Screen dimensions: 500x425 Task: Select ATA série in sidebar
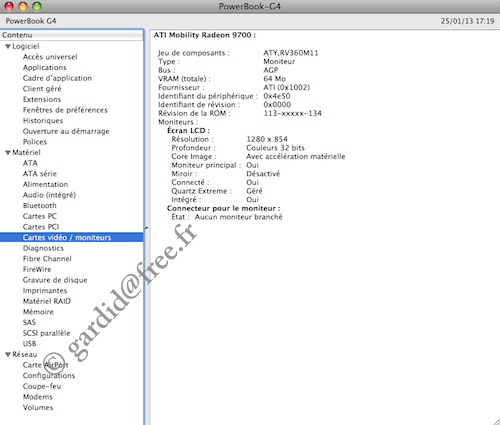[40, 174]
